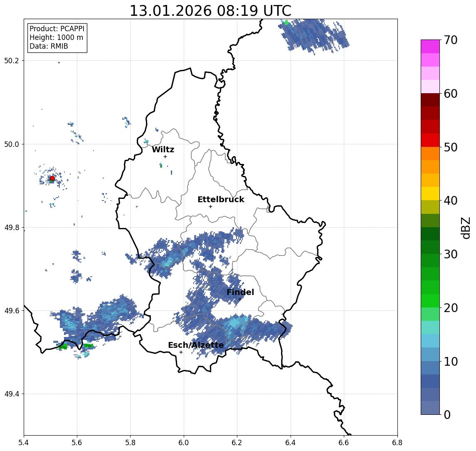Select the Esch/Alzette city label
This screenshot has height=451, width=476.
pos(196,345)
